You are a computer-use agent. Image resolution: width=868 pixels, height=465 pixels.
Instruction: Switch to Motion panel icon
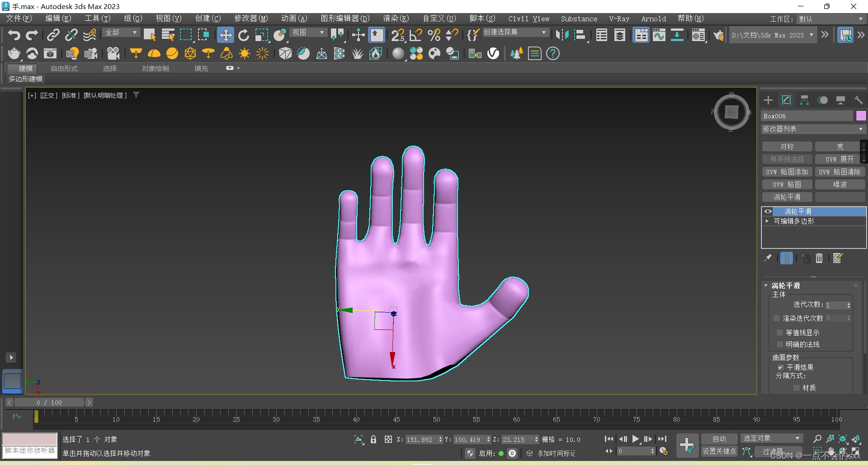(823, 100)
